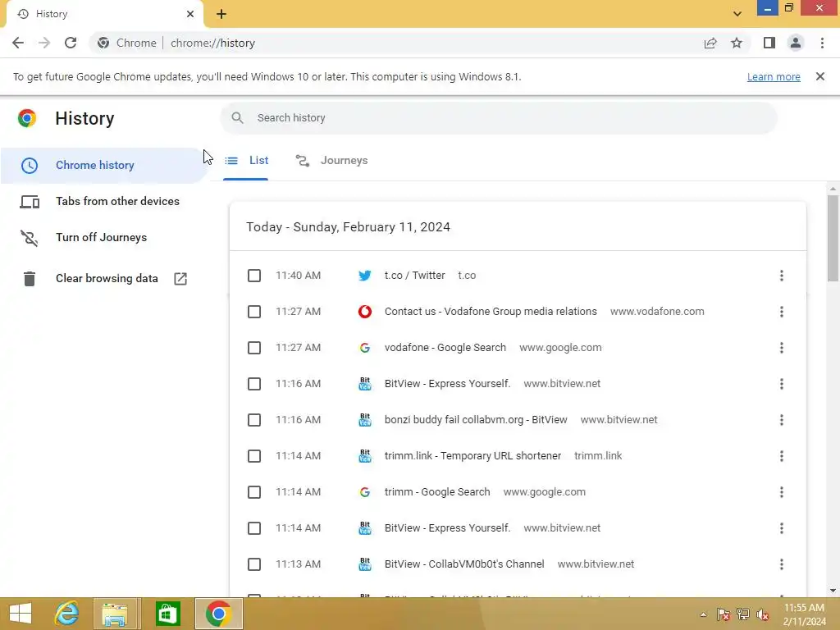840x630 pixels.
Task: Open actions menu for 11:14 AM BitView Express Yourself
Action: click(x=782, y=528)
